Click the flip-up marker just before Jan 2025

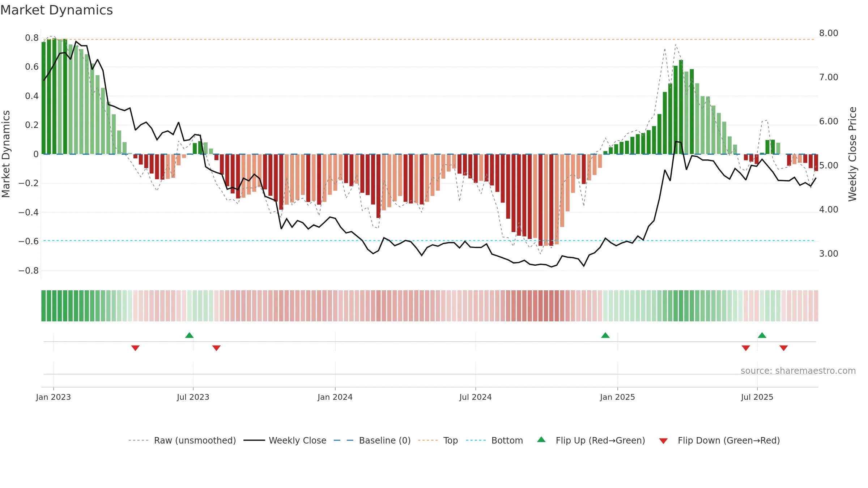[x=605, y=335]
